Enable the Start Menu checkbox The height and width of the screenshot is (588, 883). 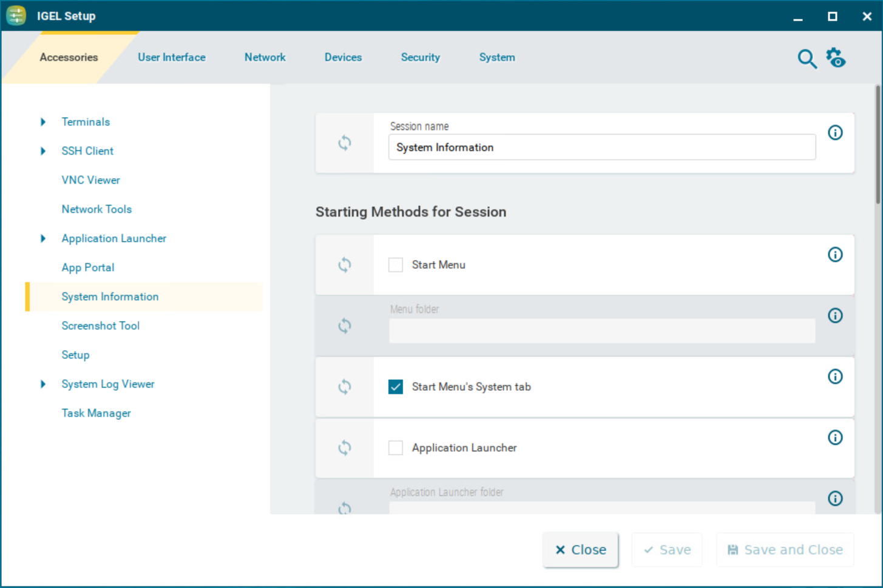396,265
